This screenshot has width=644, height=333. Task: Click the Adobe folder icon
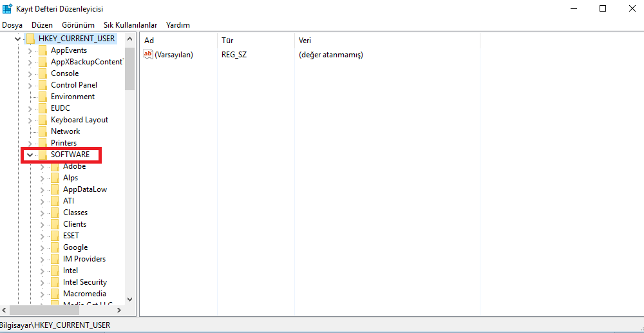(x=55, y=166)
